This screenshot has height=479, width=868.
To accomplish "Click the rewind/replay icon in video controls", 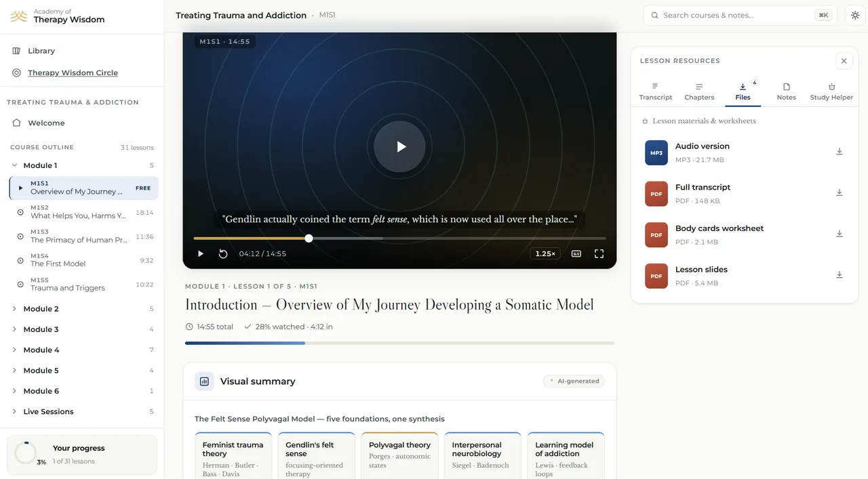I will click(223, 254).
